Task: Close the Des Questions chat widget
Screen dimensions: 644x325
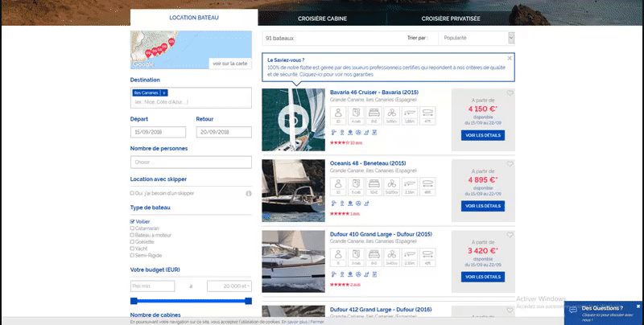Action: click(638, 306)
